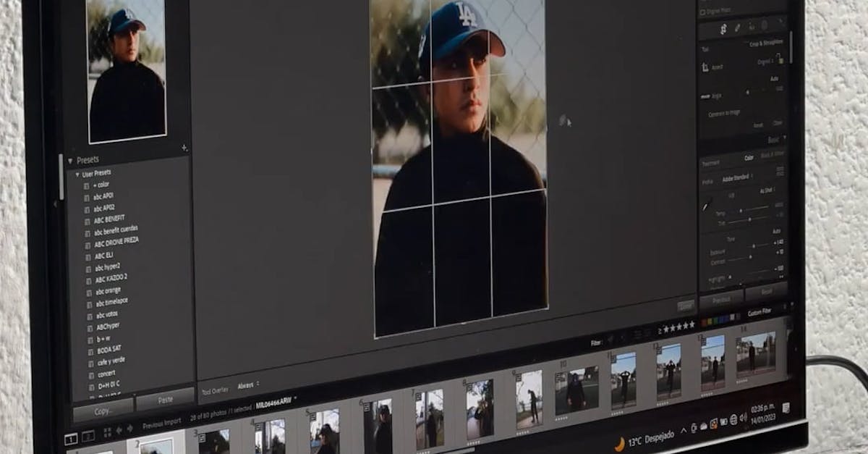
Task: Apply the 'cafe y verde' preset
Action: (x=111, y=361)
